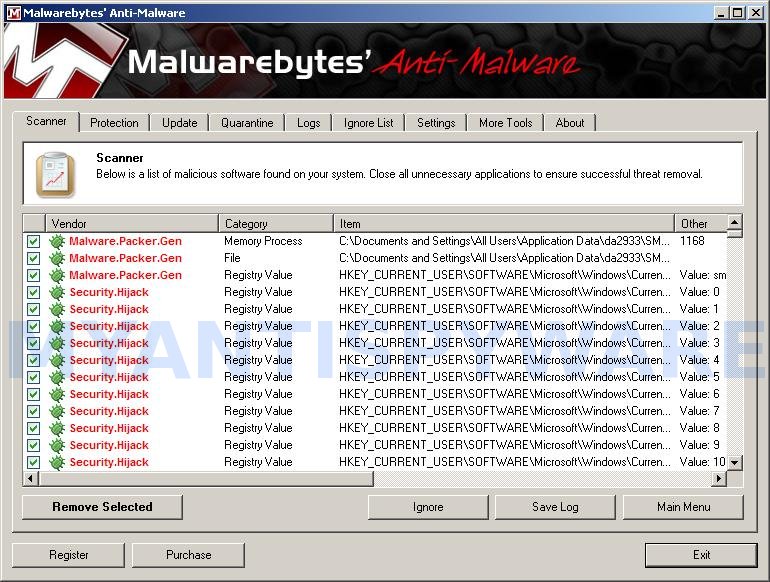
Task: Click the 'File' category cell
Action: point(232,258)
